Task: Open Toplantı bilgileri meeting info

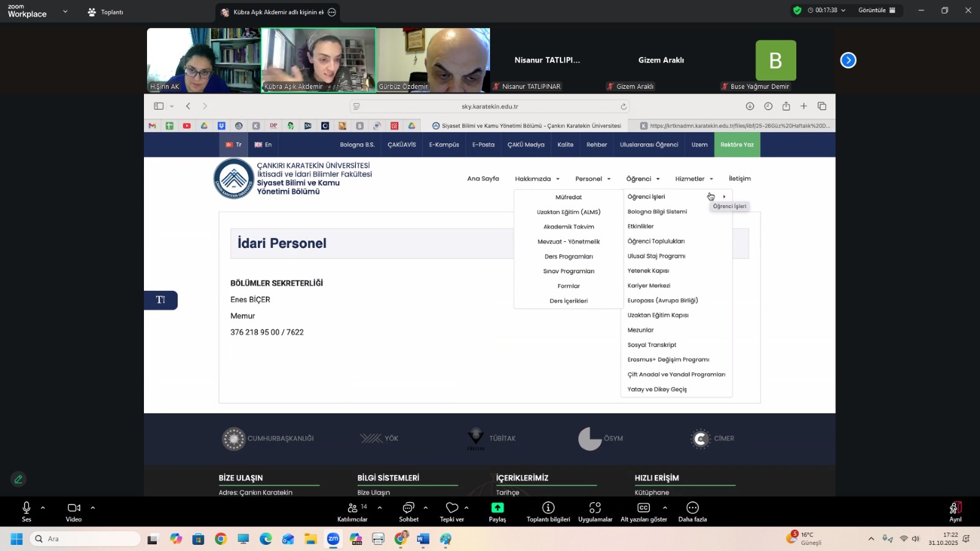Action: pos(548,512)
